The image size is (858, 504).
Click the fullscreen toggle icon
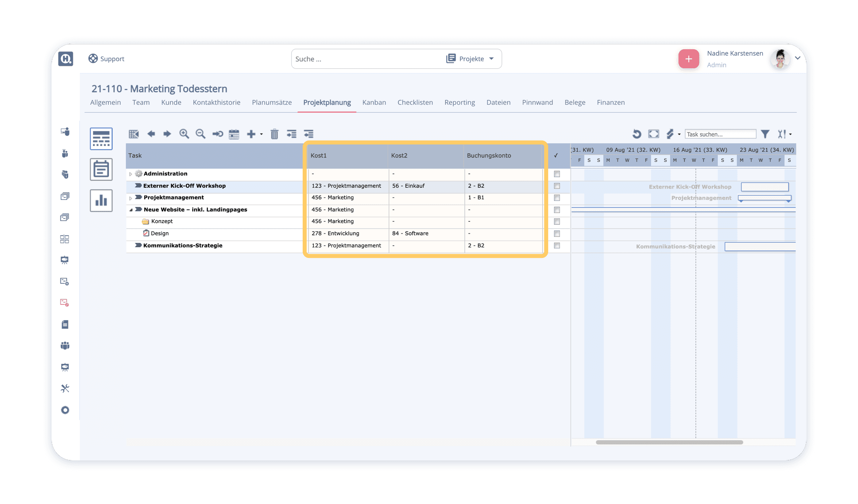click(x=653, y=134)
